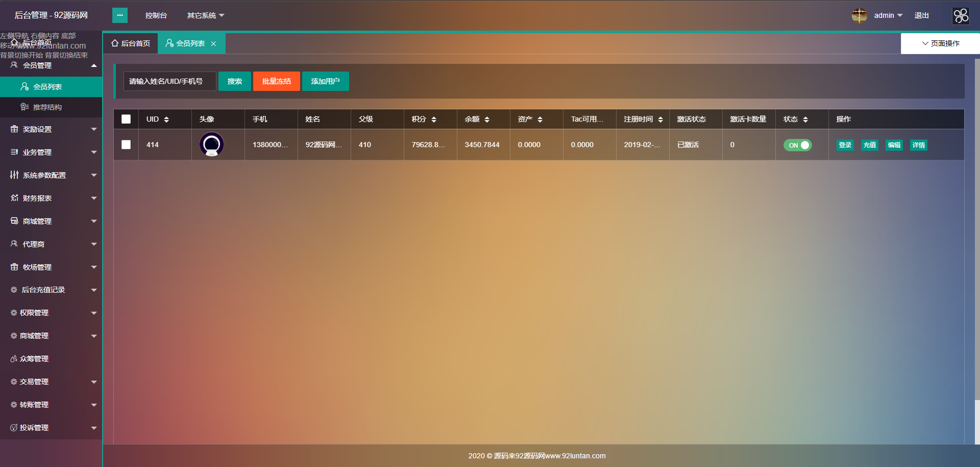Expand the 系统参数配置 menu
This screenshot has height=467, width=980.
click(94, 175)
